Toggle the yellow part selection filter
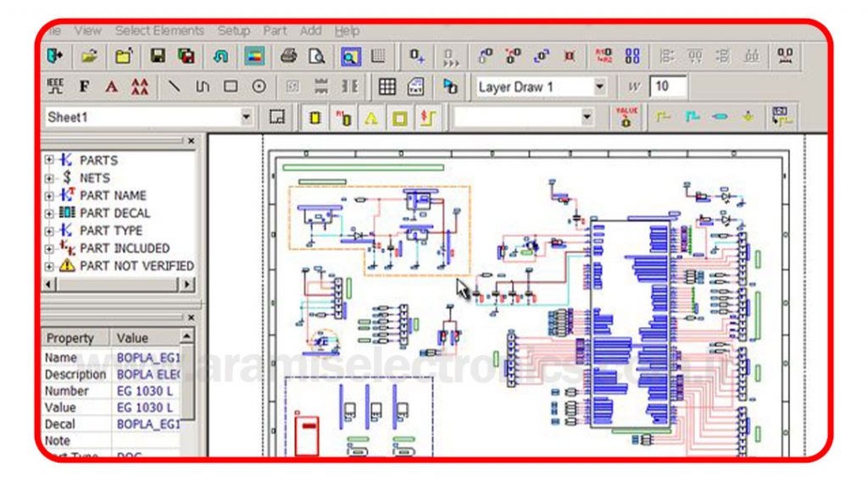 (315, 117)
